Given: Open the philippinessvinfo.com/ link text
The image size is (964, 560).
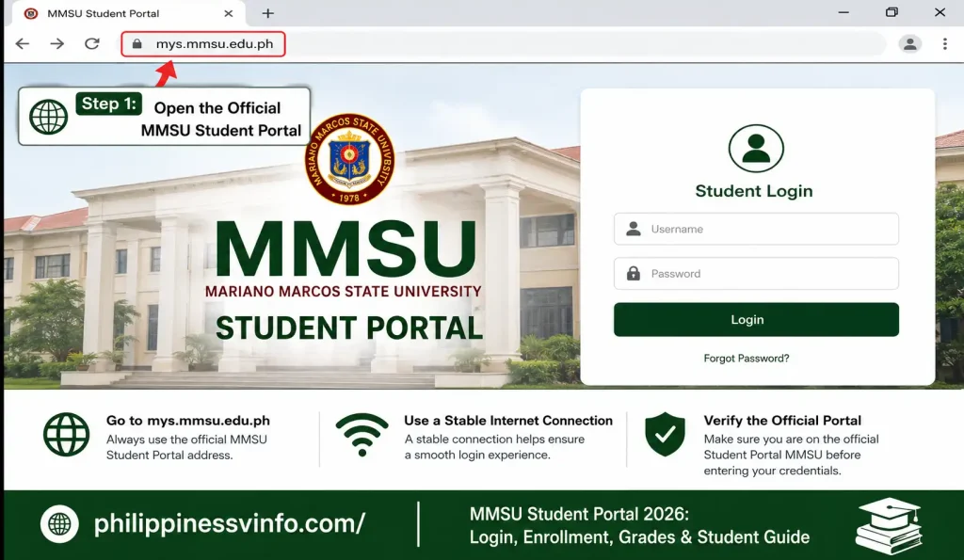Looking at the screenshot, I should [x=230, y=523].
